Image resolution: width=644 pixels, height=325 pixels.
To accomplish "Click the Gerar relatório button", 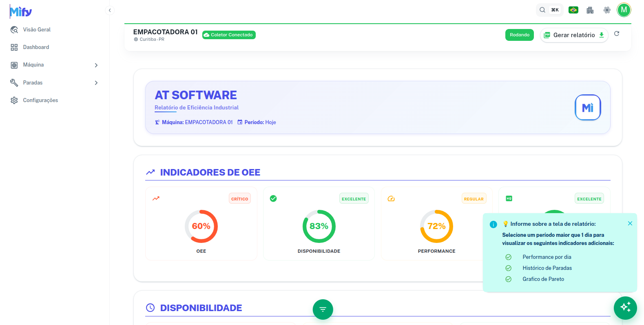I will click(x=574, y=35).
